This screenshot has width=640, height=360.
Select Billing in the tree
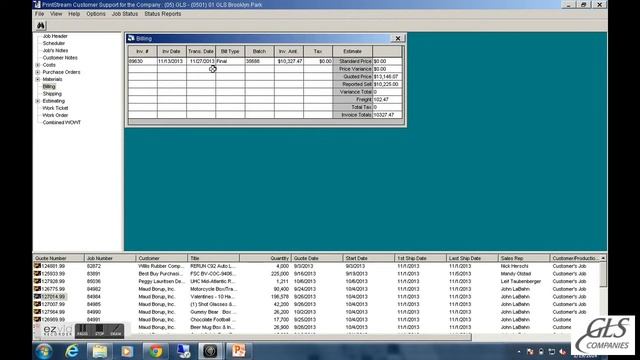click(49, 87)
